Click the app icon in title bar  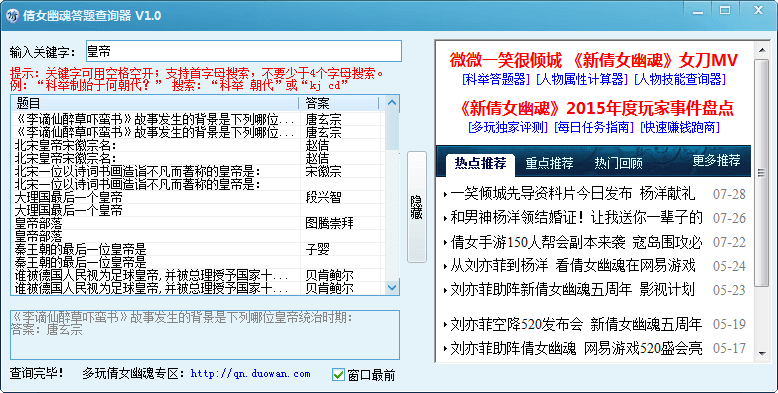pos(11,15)
